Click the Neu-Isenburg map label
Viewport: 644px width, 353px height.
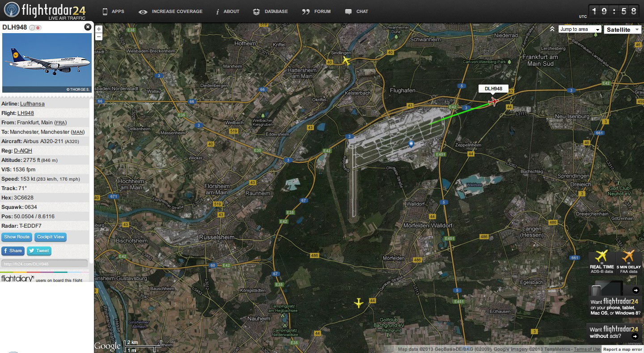coord(573,116)
